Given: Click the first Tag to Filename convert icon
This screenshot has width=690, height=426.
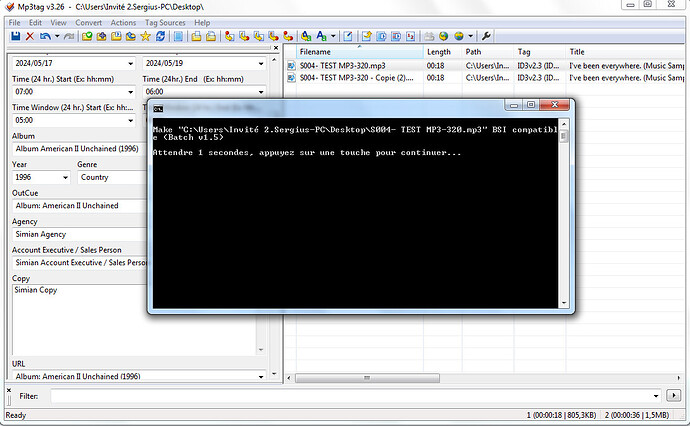Looking at the screenshot, I should tap(229, 36).
